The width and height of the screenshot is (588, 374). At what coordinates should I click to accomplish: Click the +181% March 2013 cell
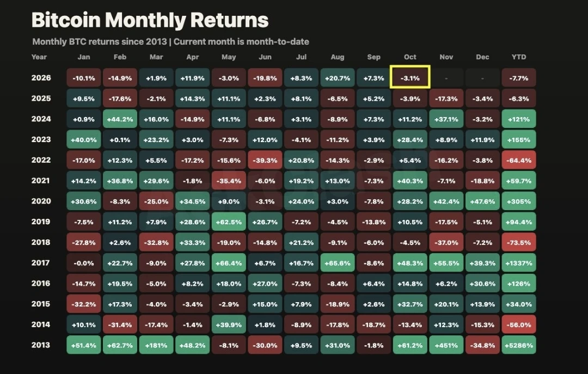(x=156, y=345)
